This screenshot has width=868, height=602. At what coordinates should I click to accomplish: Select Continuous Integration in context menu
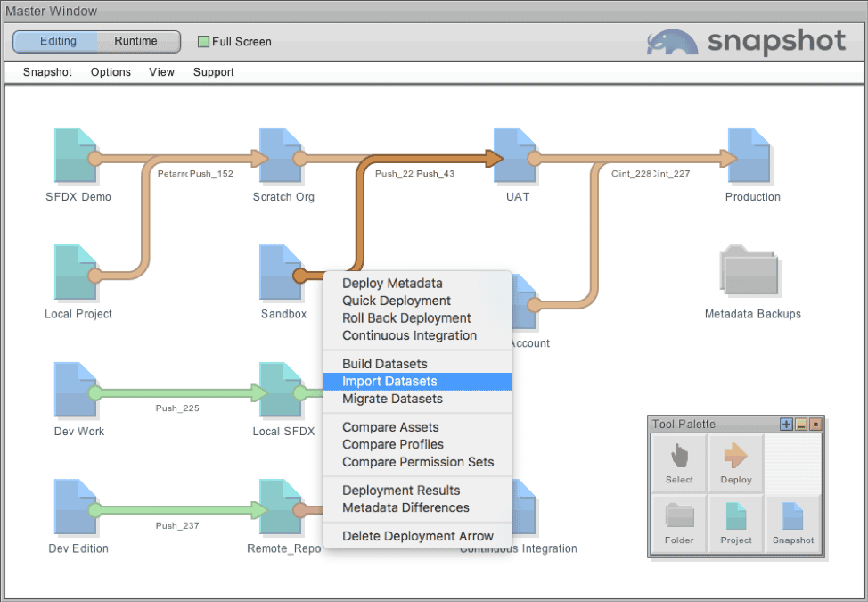(x=417, y=335)
